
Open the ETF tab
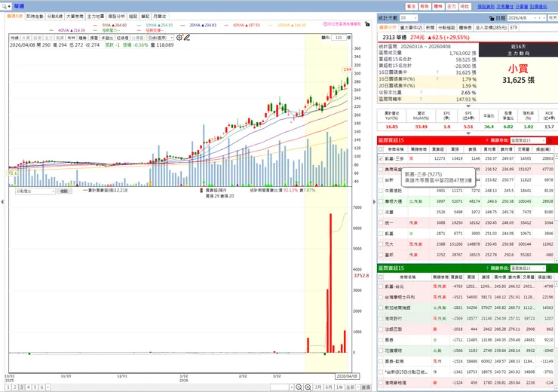(x=514, y=27)
